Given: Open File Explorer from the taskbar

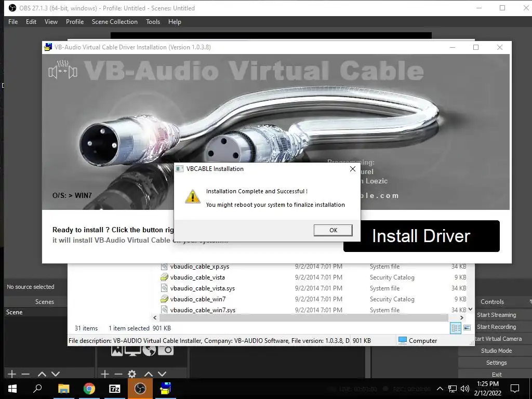Looking at the screenshot, I should pos(63,389).
